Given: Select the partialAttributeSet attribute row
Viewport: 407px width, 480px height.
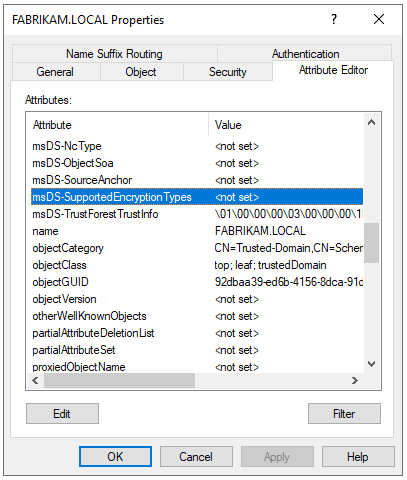Looking at the screenshot, I should pos(197,350).
